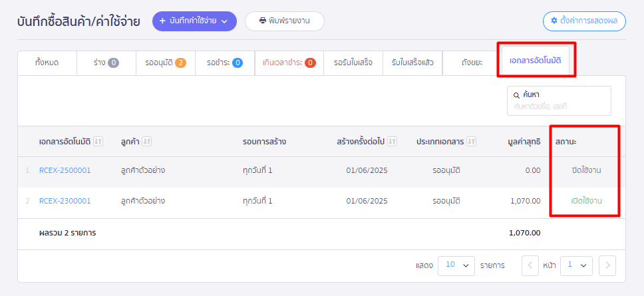Switch to เกินเวลาชำระ tab
Screen dimensions: 644x296
tap(289, 63)
